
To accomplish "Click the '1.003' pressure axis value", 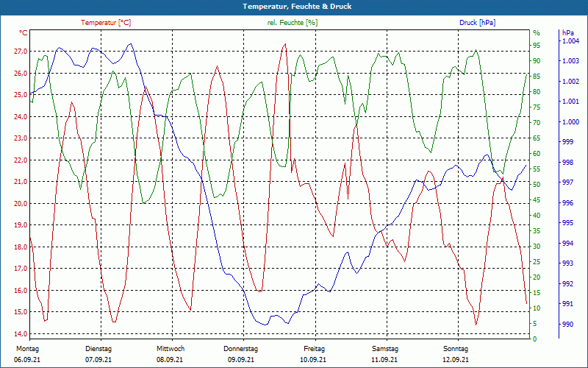I will (571, 61).
